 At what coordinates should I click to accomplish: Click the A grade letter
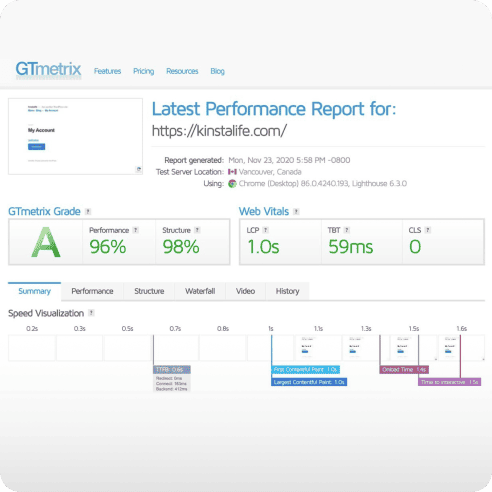click(x=46, y=242)
